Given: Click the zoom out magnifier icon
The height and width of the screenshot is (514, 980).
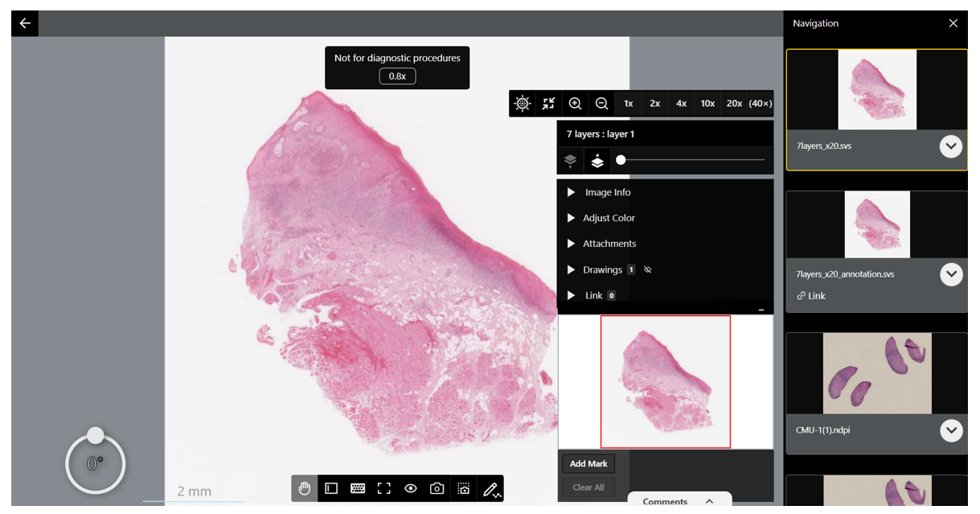Looking at the screenshot, I should 601,104.
